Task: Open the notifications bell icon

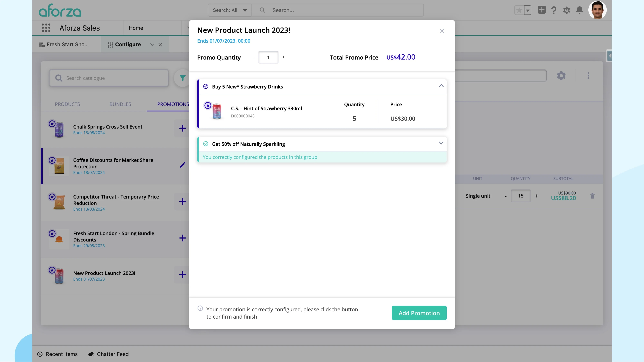Action: (579, 10)
